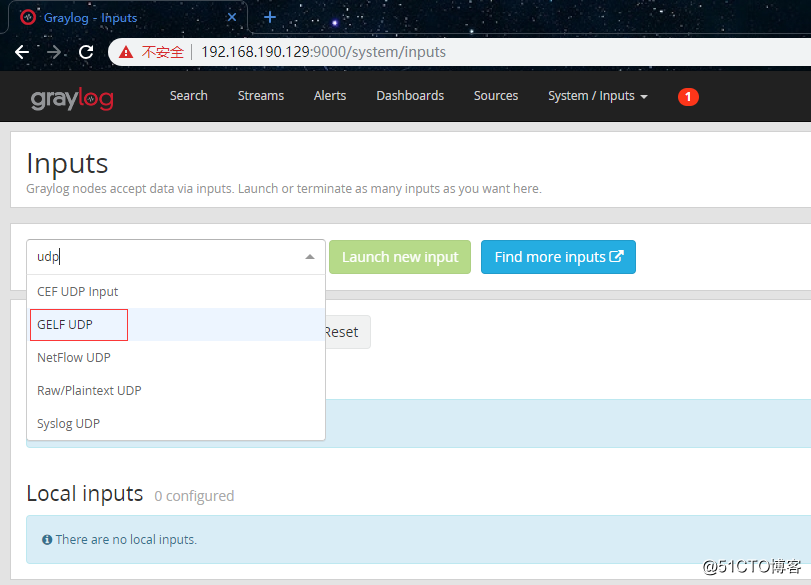Select Raw/Plaintext UDP option
The width and height of the screenshot is (811, 585).
pyautogui.click(x=176, y=391)
